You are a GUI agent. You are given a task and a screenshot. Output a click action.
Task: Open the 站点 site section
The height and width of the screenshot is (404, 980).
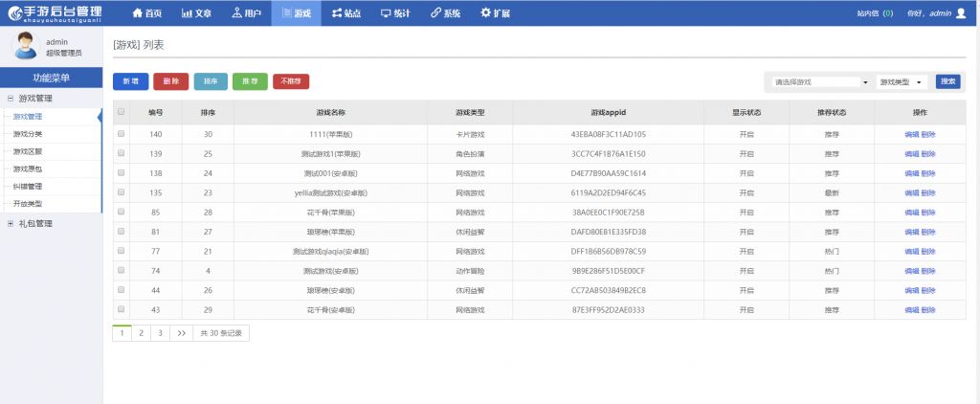point(346,13)
